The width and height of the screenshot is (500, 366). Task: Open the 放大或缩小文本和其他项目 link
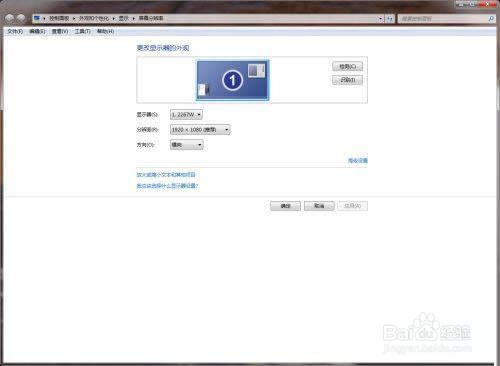click(x=166, y=174)
